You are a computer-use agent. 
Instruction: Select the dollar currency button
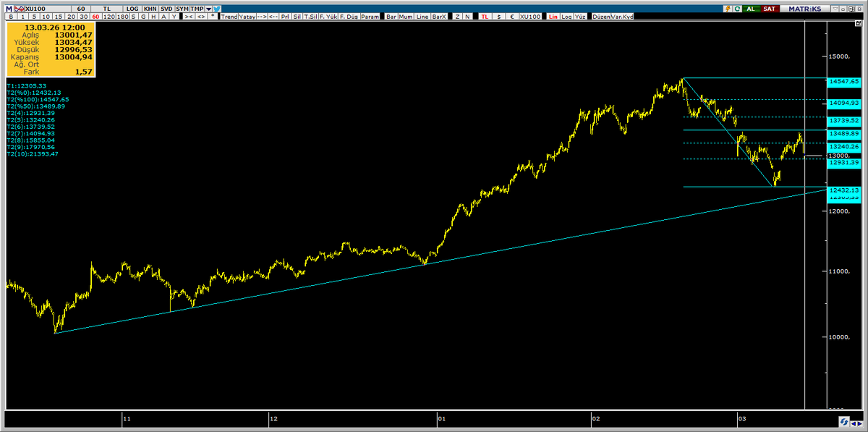498,17
